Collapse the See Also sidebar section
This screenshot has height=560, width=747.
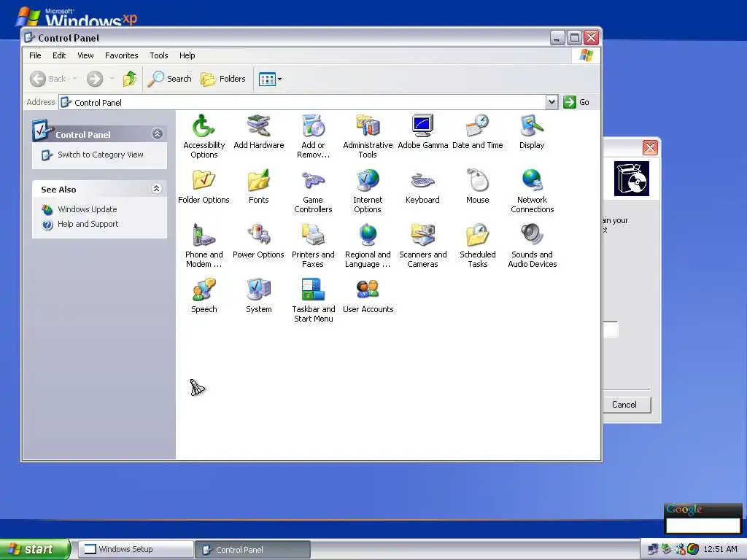(156, 189)
